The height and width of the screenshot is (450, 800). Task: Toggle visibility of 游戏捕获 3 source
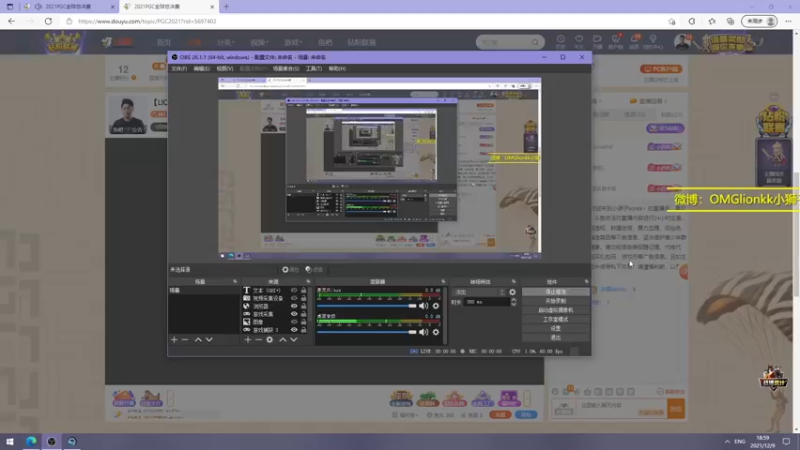(294, 330)
